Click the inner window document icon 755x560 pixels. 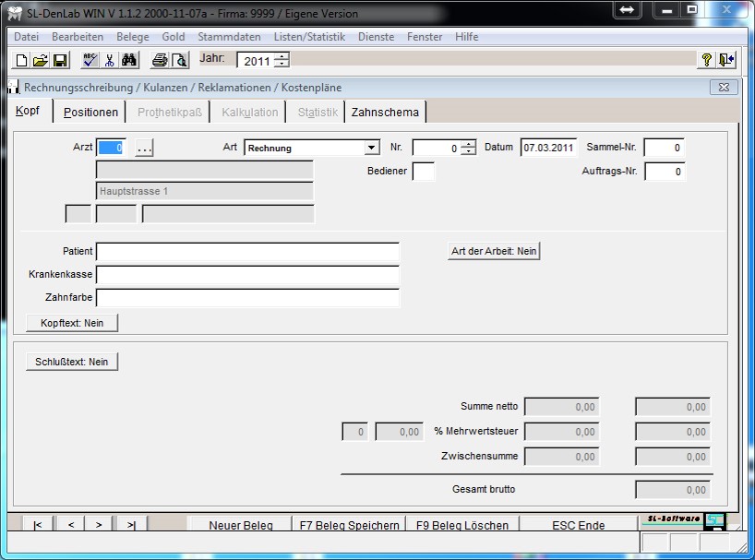14,87
